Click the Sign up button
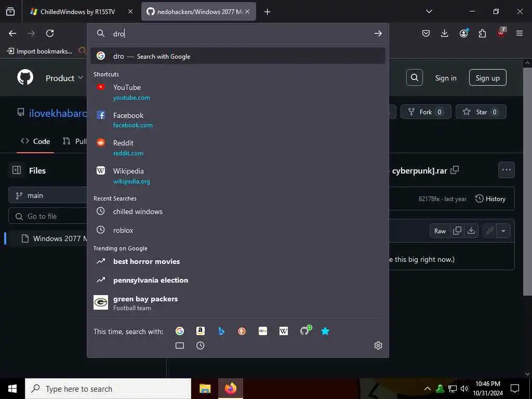532x399 pixels. tap(487, 78)
